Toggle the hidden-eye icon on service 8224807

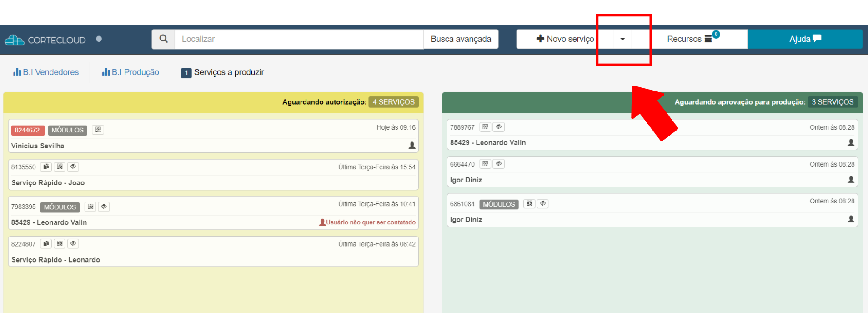tap(73, 243)
